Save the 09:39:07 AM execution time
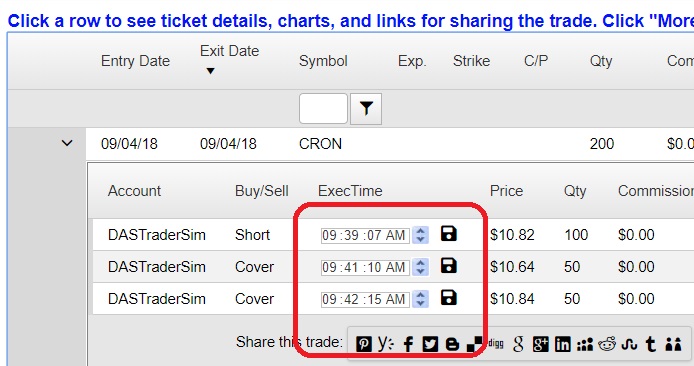694x366 pixels. pyautogui.click(x=448, y=234)
